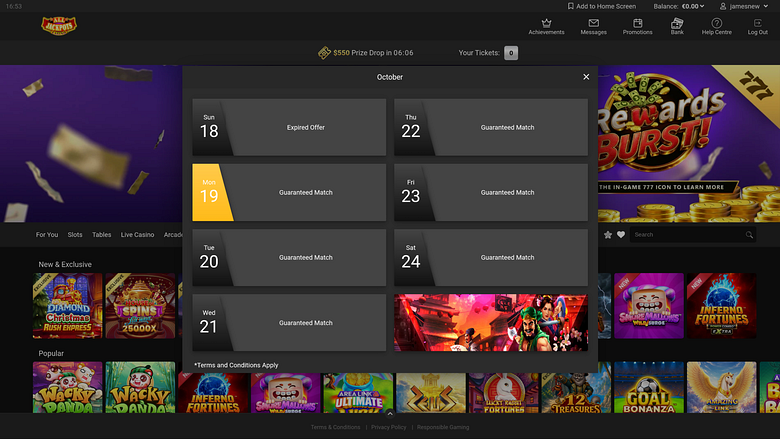Click the prize drop ticket icon
The width and height of the screenshot is (780, 439).
pos(324,53)
